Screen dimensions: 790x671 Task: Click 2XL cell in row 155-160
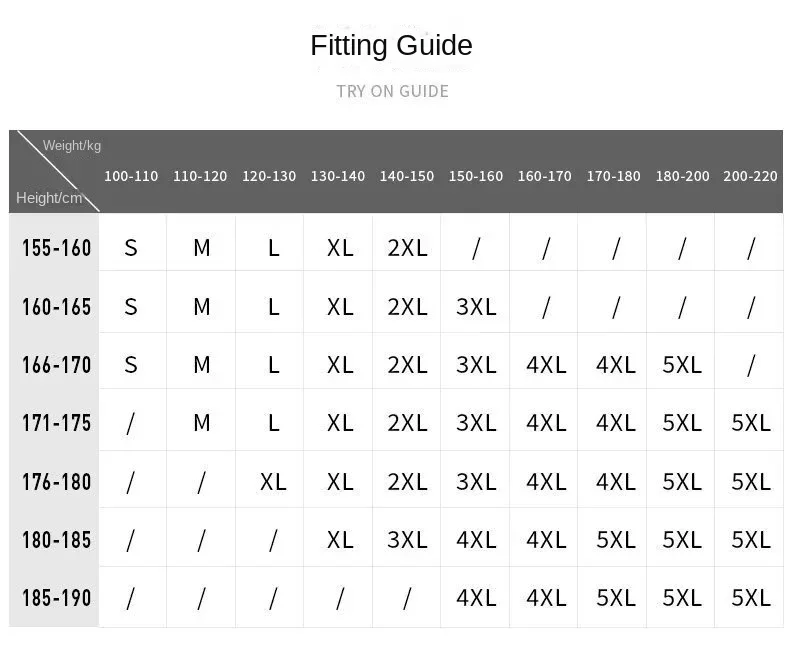coord(407,248)
